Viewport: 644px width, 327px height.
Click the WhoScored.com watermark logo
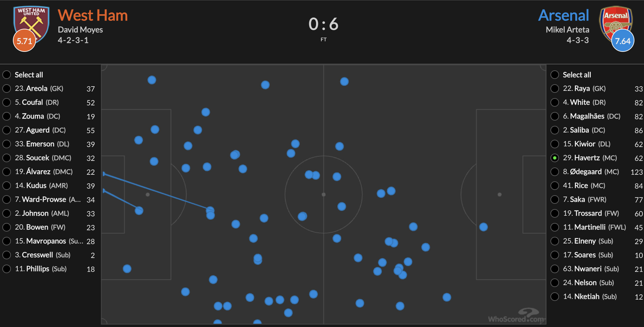tap(516, 316)
